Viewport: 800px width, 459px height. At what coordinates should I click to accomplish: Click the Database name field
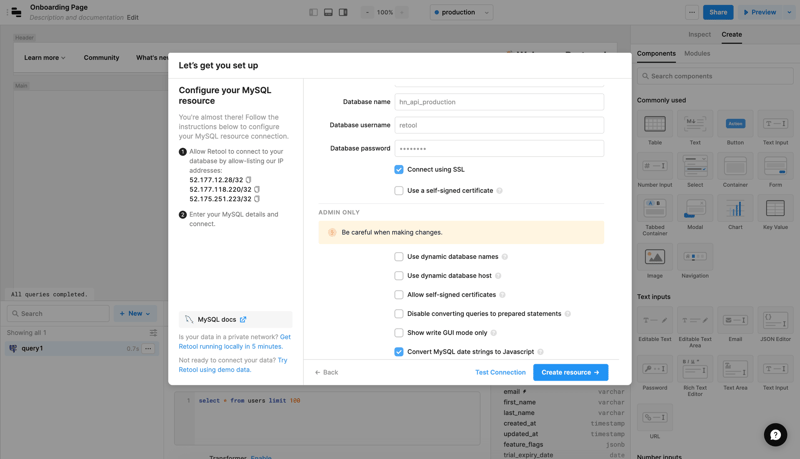coord(499,102)
